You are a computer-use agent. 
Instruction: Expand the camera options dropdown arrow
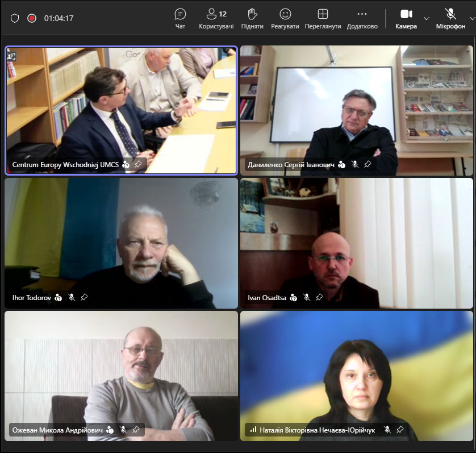[426, 19]
